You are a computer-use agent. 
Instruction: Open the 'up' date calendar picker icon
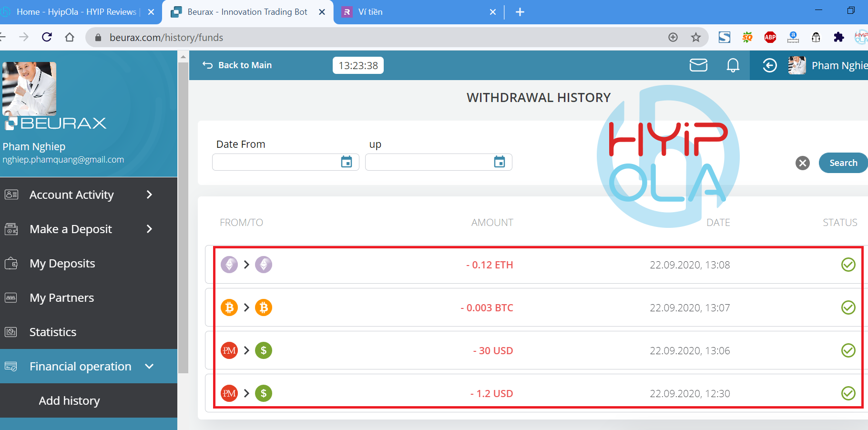[500, 162]
